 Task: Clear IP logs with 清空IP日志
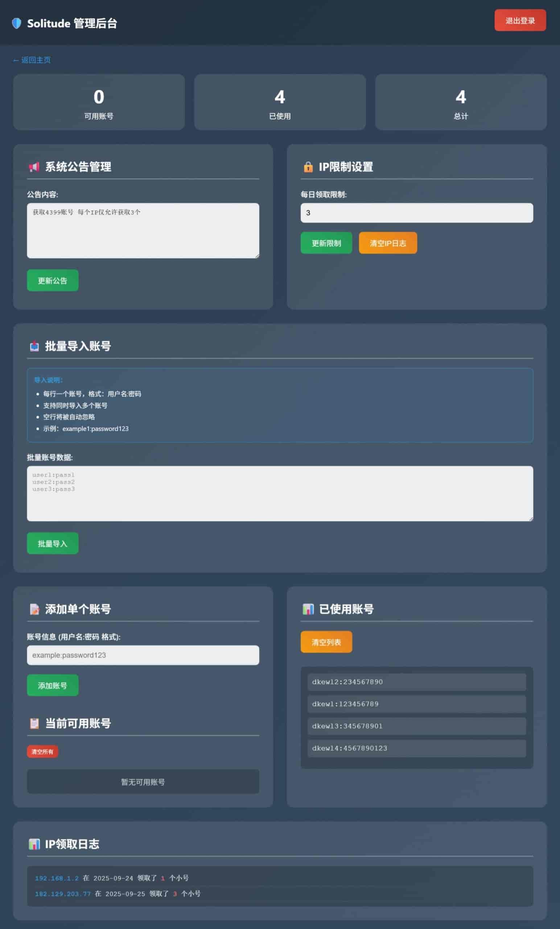tap(388, 243)
